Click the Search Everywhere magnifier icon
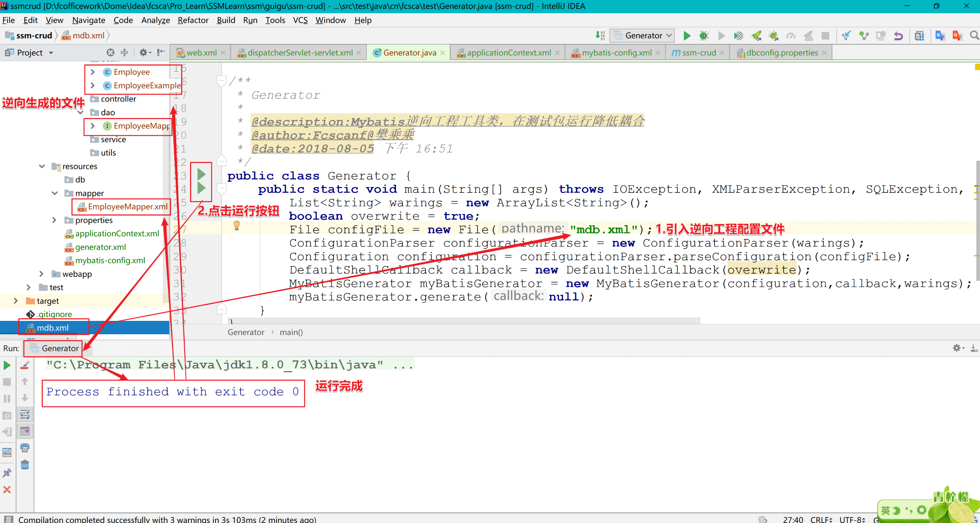The height and width of the screenshot is (523, 980). (974, 35)
